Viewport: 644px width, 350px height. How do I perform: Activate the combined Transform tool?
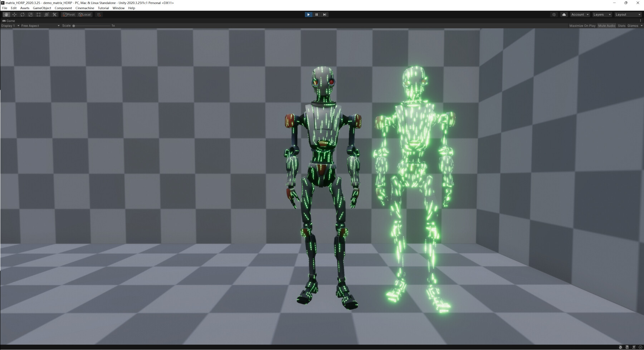[46, 14]
